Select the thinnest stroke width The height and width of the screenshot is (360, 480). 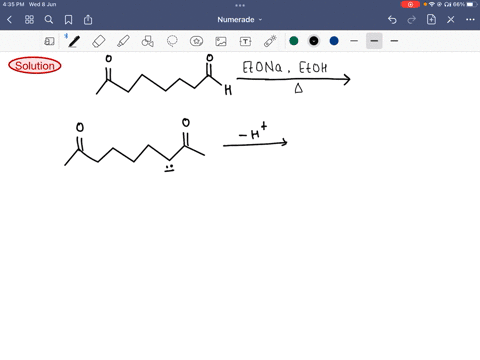(354, 41)
